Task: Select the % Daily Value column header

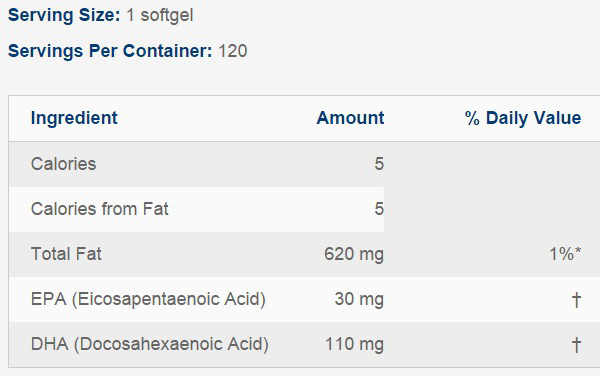Action: (523, 118)
